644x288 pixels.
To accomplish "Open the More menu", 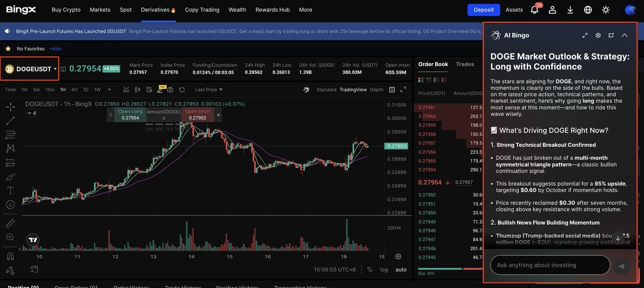I will pyautogui.click(x=305, y=10).
